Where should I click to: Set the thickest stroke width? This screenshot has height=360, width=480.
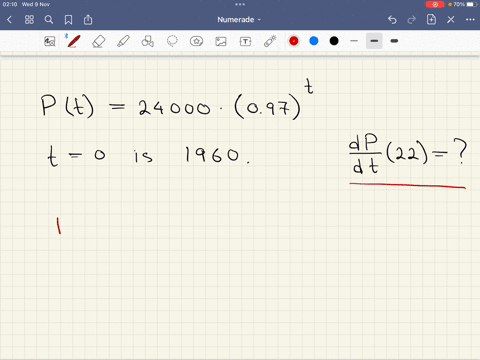[x=394, y=41]
